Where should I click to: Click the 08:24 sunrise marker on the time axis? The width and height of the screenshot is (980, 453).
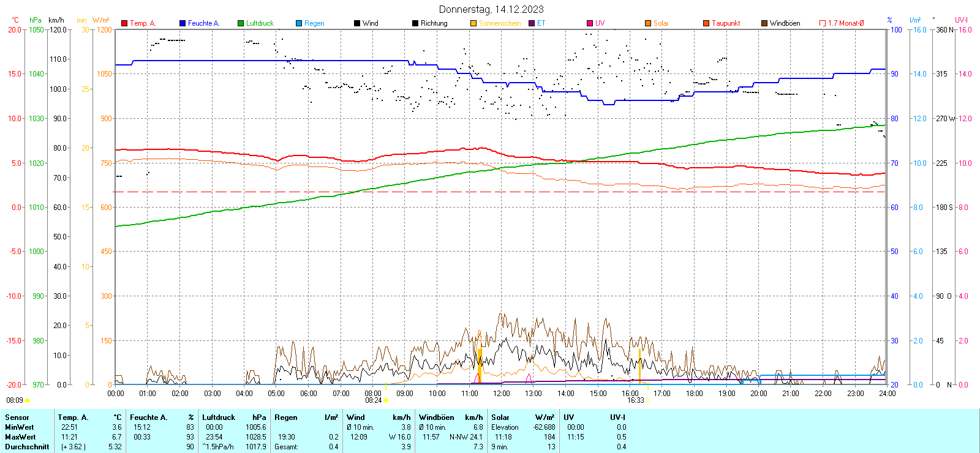[374, 400]
